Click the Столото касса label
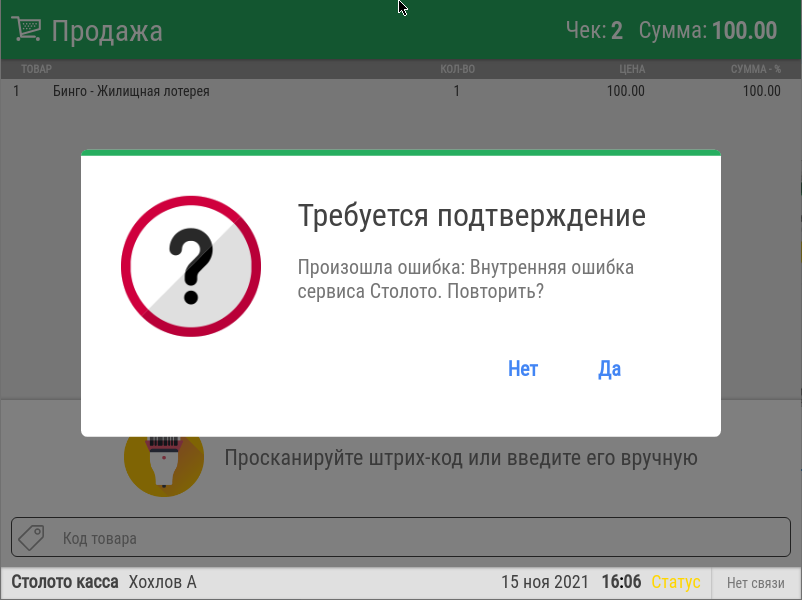Screen dimensions: 802x600 pyautogui.click(x=65, y=582)
